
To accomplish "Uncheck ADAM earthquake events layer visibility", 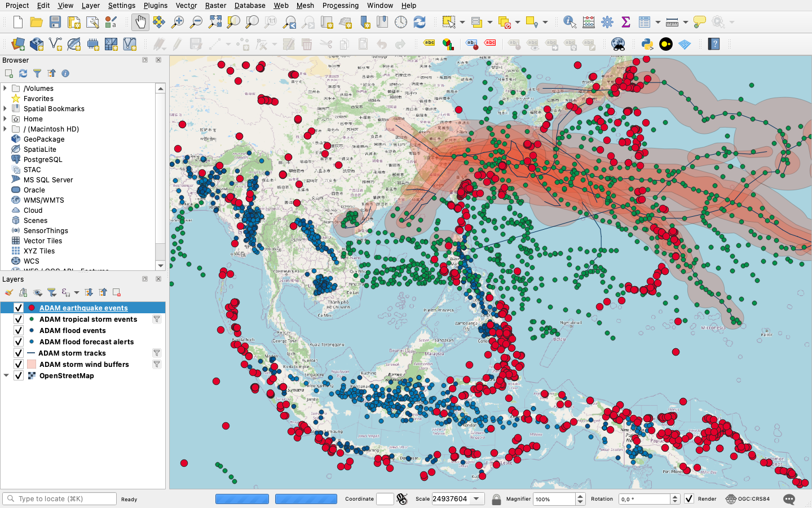I will [x=19, y=308].
